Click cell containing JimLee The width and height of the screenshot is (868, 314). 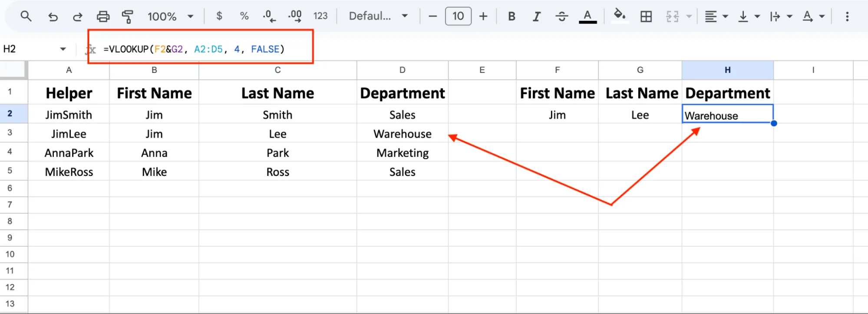pos(69,134)
